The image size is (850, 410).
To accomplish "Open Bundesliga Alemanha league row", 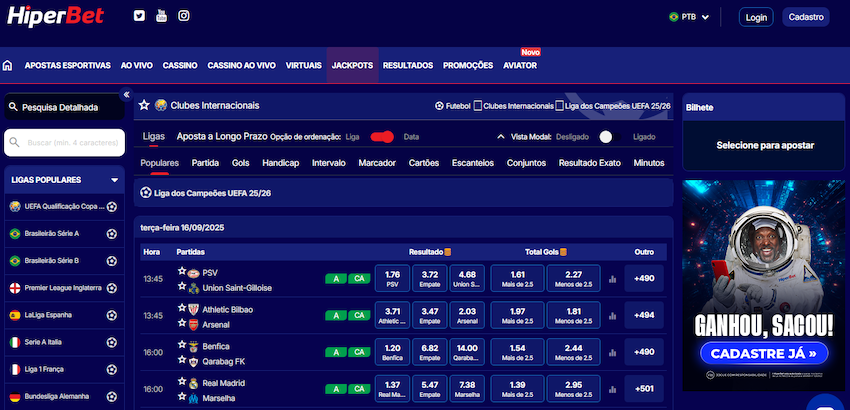I will point(64,396).
